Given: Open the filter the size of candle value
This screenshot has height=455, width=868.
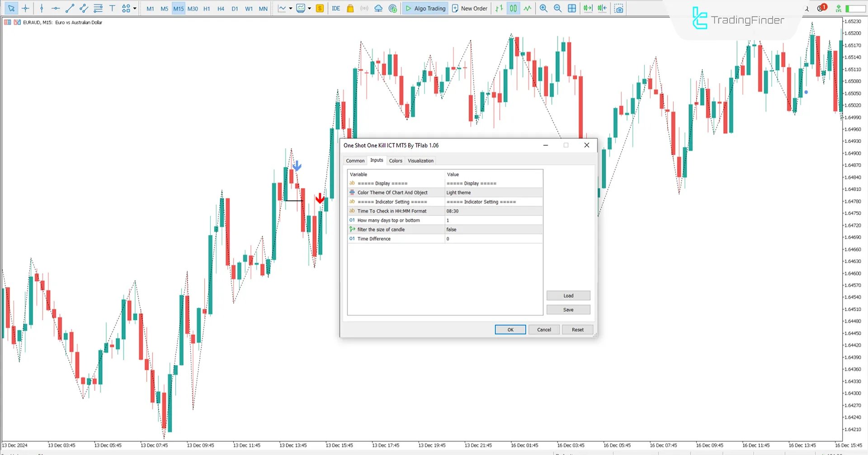Looking at the screenshot, I should 493,229.
